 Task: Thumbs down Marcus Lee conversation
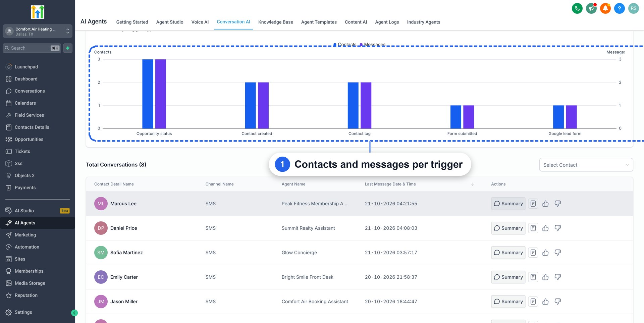(557, 204)
